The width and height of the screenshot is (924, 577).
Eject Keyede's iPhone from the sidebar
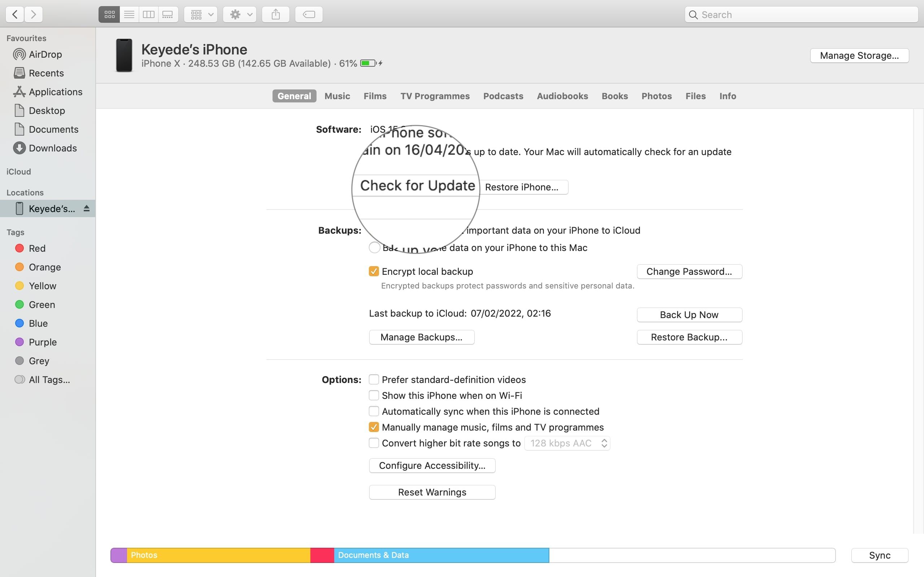[87, 208]
